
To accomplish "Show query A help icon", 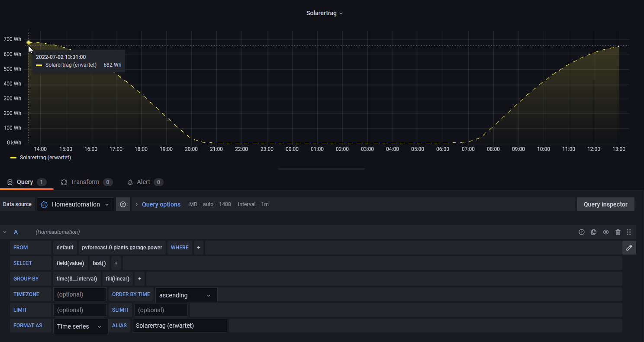I will pos(582,232).
